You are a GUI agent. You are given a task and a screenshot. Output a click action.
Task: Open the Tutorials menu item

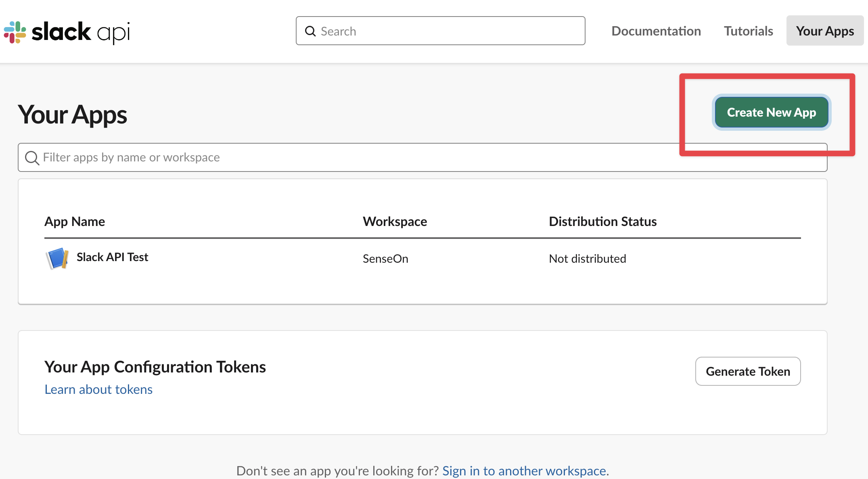pyautogui.click(x=748, y=31)
